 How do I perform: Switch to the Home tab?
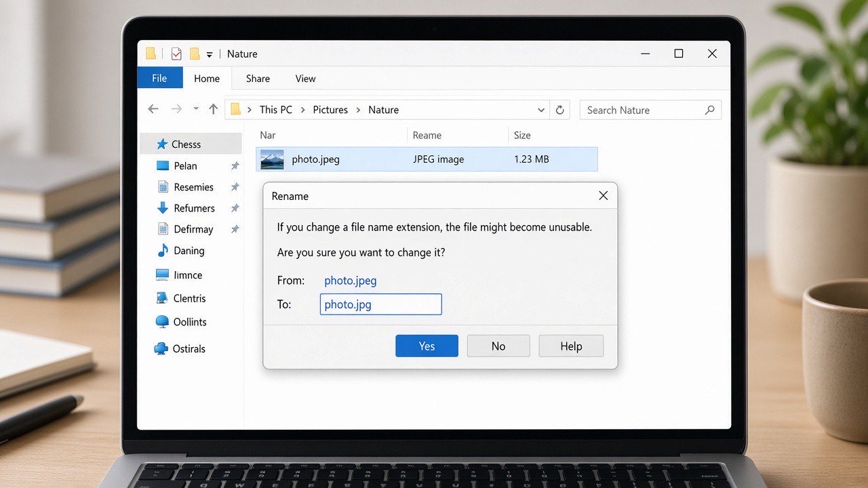coord(207,78)
